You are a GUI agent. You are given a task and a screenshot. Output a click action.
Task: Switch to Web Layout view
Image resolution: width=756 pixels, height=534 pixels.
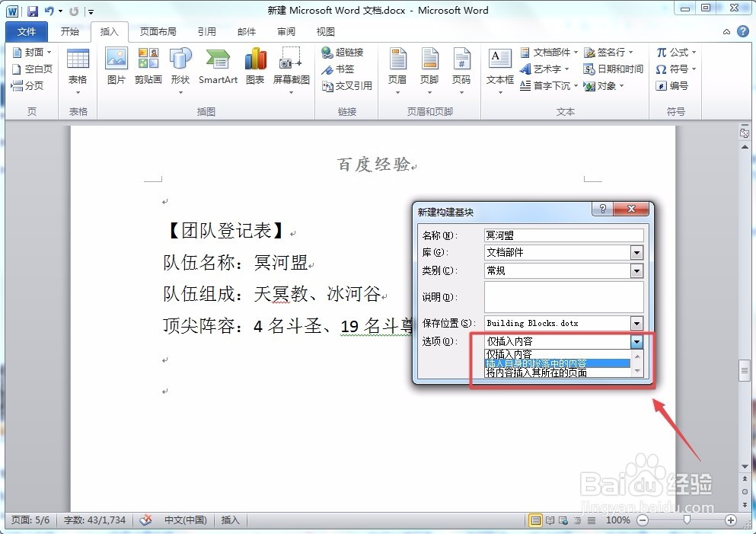(563, 520)
